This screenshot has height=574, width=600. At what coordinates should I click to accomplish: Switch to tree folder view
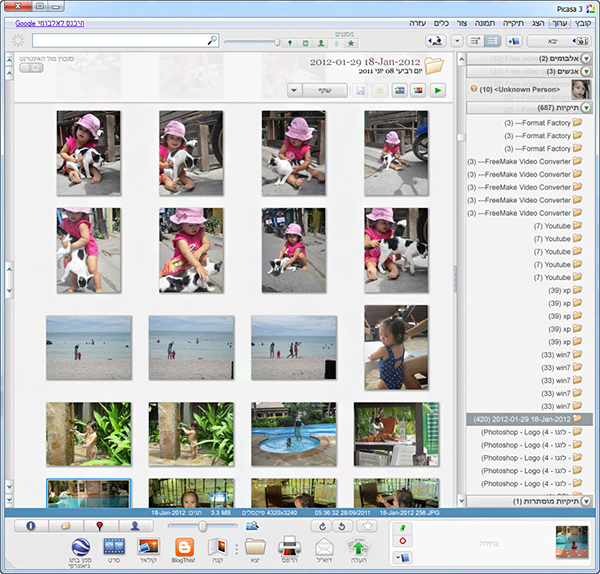(476, 41)
